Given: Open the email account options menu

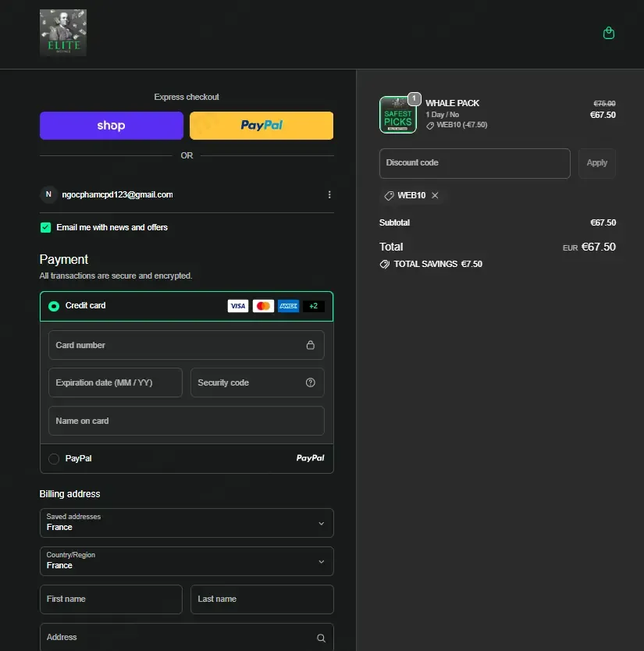Looking at the screenshot, I should [x=329, y=194].
